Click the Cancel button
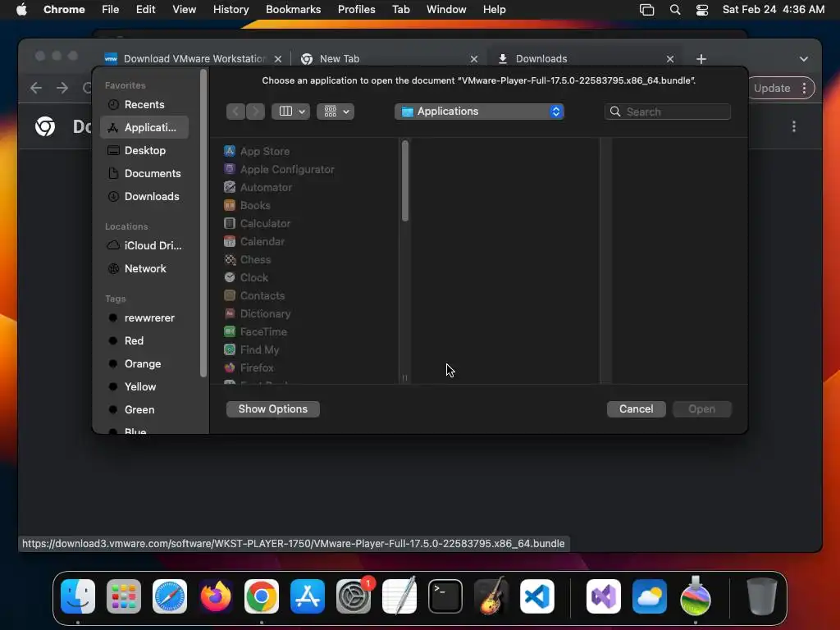The image size is (840, 630). click(636, 409)
